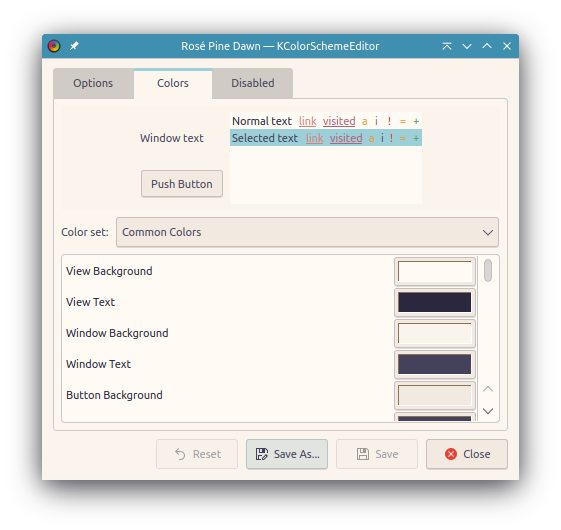The width and height of the screenshot is (561, 530).
Task: Click "visited" link in Selected text row
Action: point(346,138)
